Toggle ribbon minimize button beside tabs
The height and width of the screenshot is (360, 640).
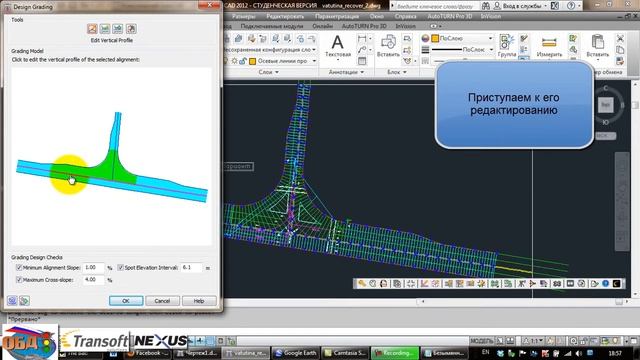[x=434, y=26]
